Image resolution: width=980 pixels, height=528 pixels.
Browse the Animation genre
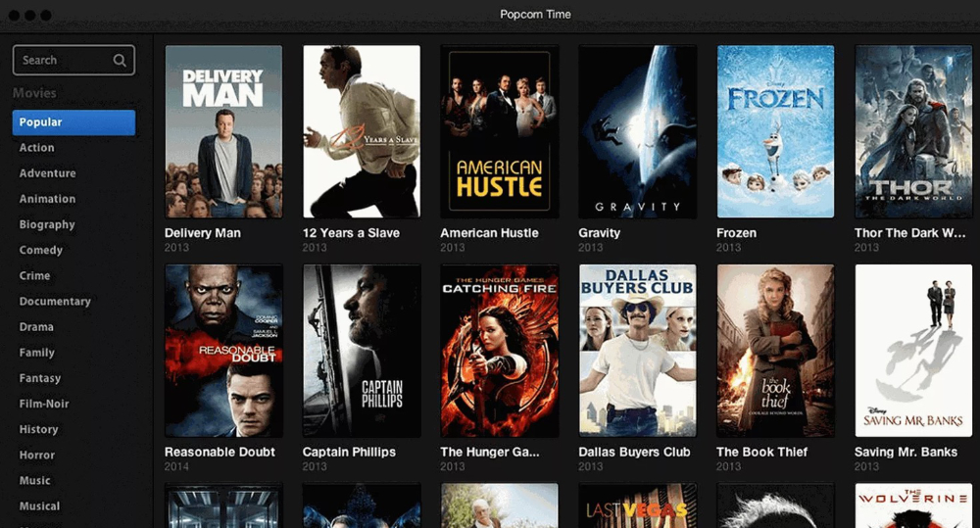pyautogui.click(x=47, y=199)
